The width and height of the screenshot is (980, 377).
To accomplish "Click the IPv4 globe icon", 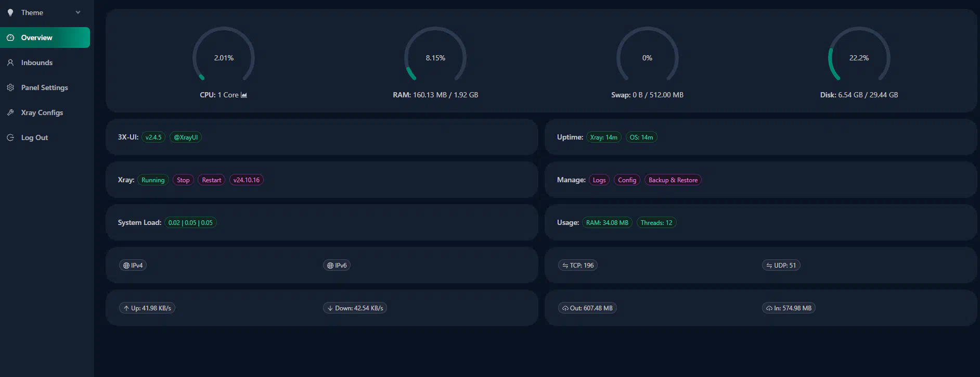I will [x=126, y=266].
